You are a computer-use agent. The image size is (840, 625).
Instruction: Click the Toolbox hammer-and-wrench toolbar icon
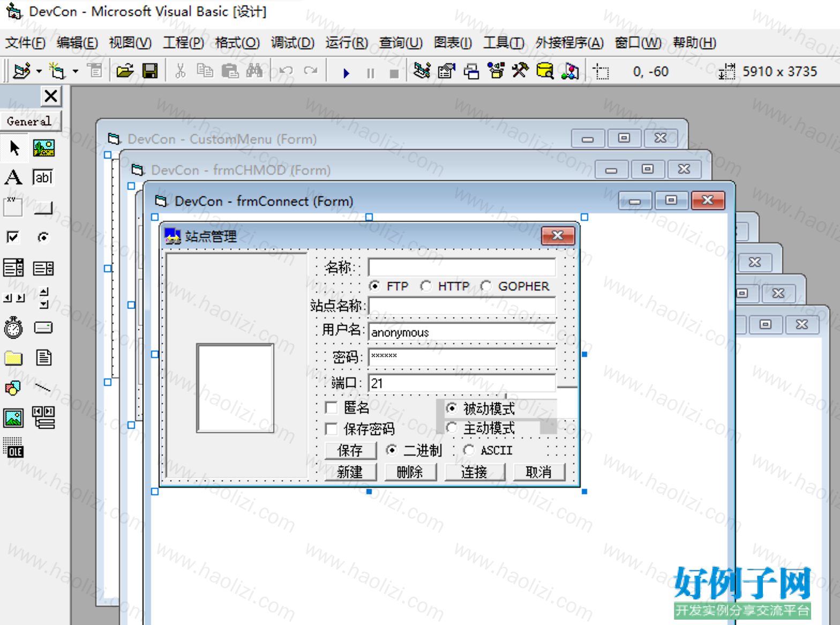520,71
